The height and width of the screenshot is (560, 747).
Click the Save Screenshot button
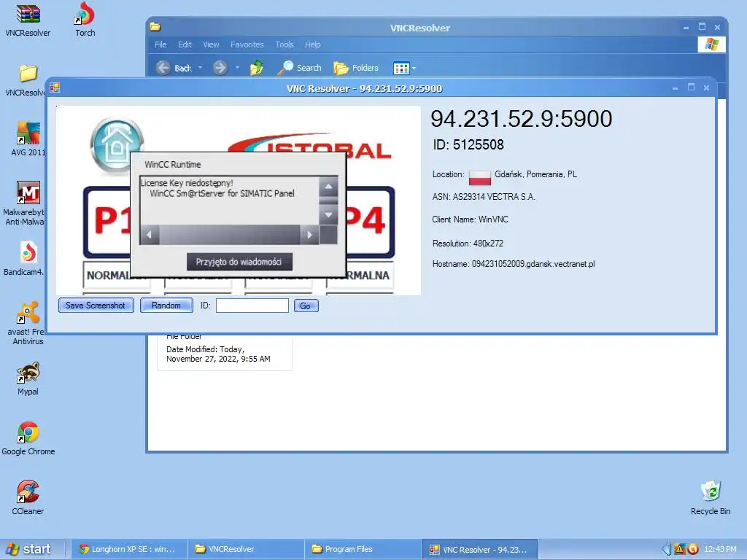pos(96,306)
